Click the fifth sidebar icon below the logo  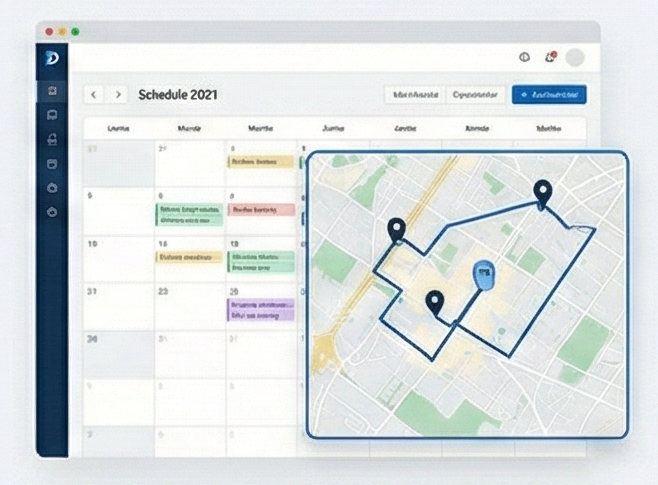[52, 188]
